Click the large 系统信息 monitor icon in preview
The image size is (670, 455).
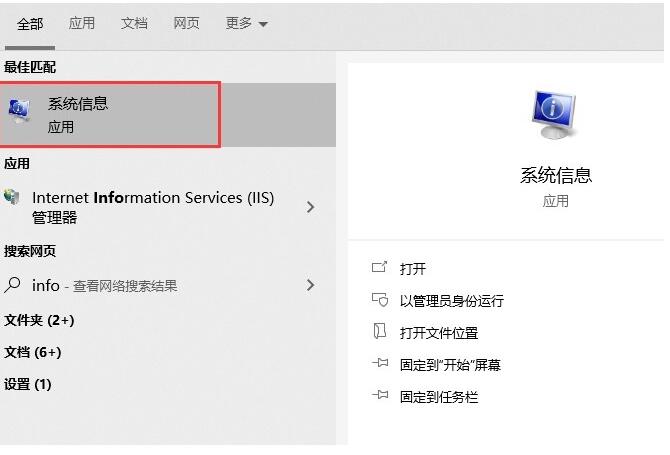pos(554,114)
